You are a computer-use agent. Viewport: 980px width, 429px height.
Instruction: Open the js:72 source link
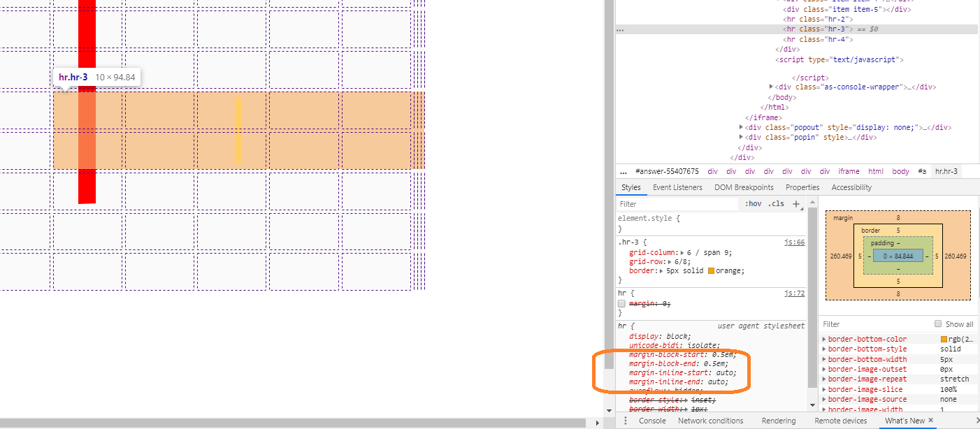point(795,293)
